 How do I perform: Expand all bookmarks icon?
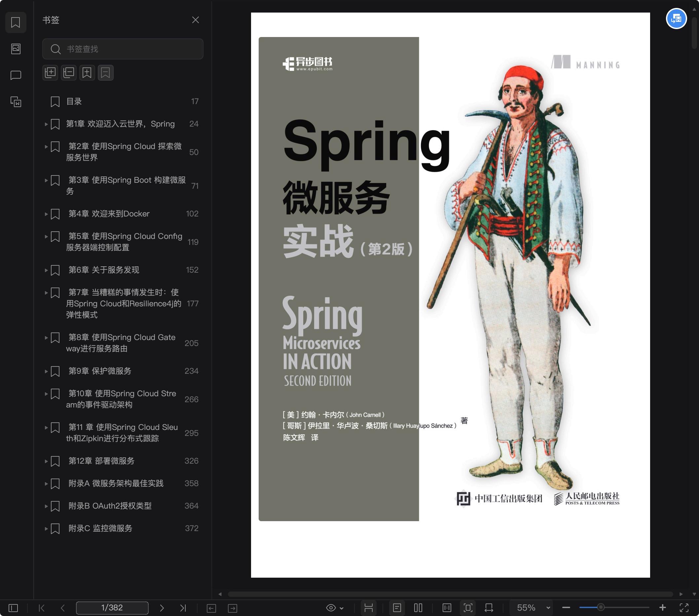(50, 72)
